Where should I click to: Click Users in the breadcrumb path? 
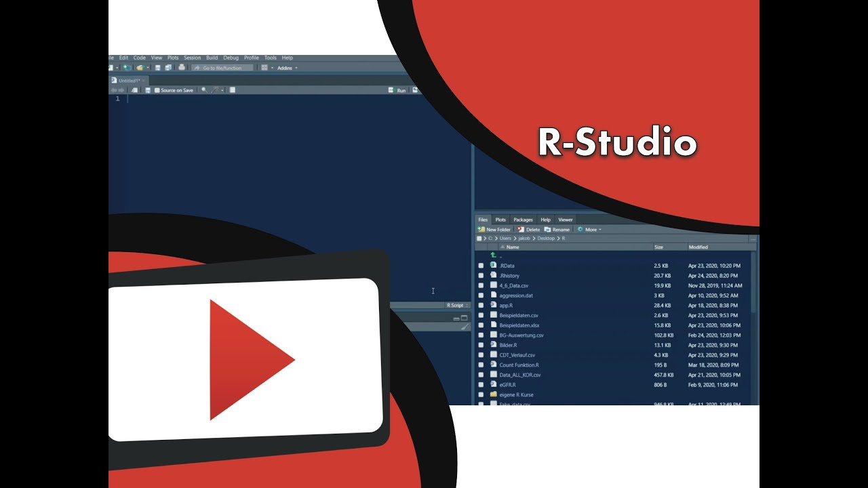coord(505,239)
